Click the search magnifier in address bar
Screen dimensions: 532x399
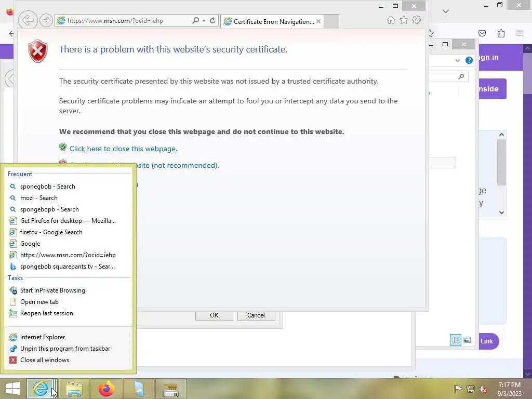click(x=195, y=20)
